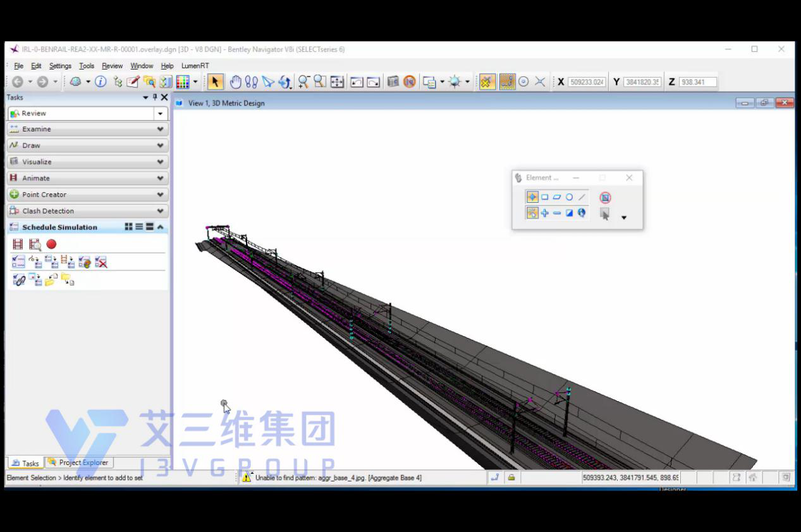Open the Settings menu
The width and height of the screenshot is (801, 532).
(x=60, y=66)
